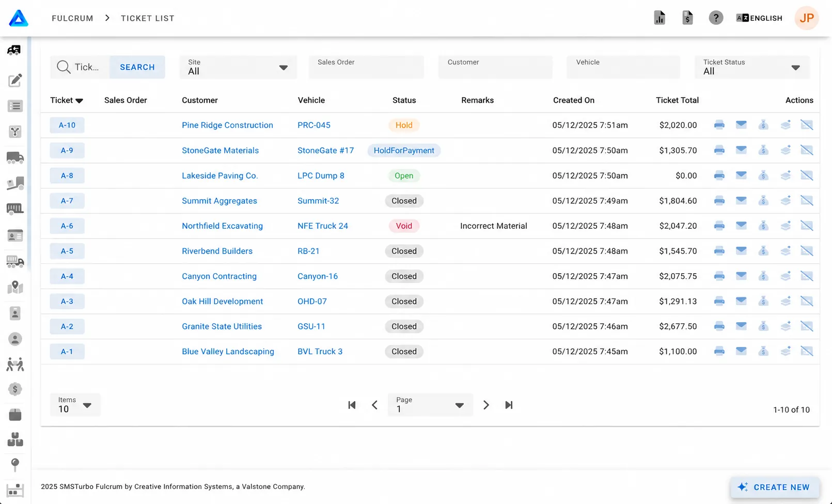The width and height of the screenshot is (832, 504).
Task: Click the CREATE NEW button
Action: pyautogui.click(x=775, y=487)
